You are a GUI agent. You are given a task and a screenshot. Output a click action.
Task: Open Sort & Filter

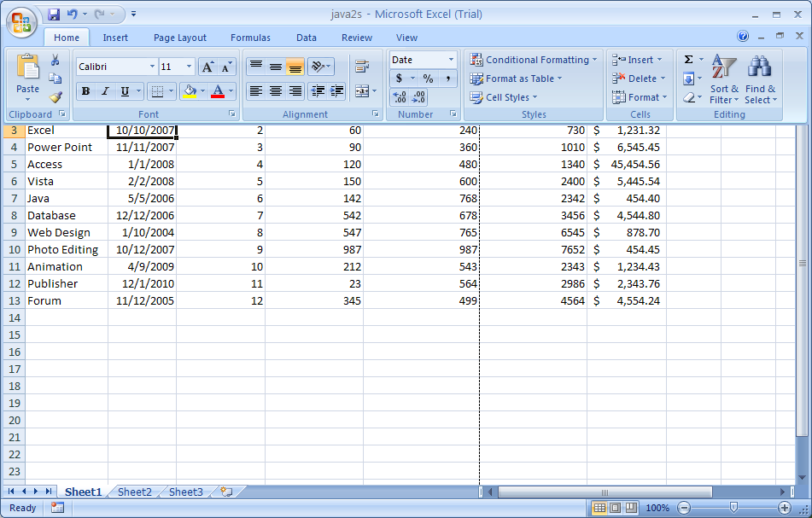[724, 79]
